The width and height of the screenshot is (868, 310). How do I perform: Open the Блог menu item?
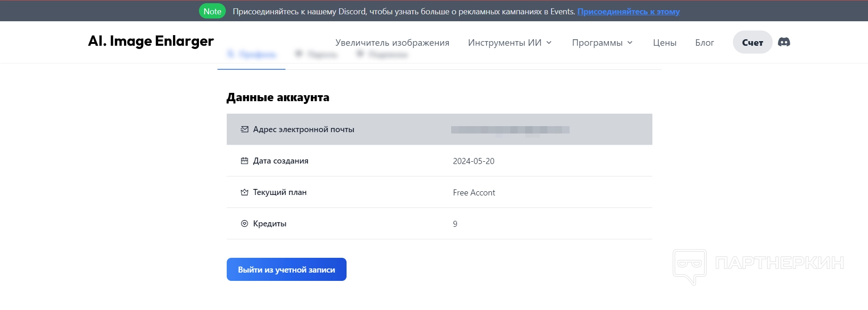pos(704,43)
